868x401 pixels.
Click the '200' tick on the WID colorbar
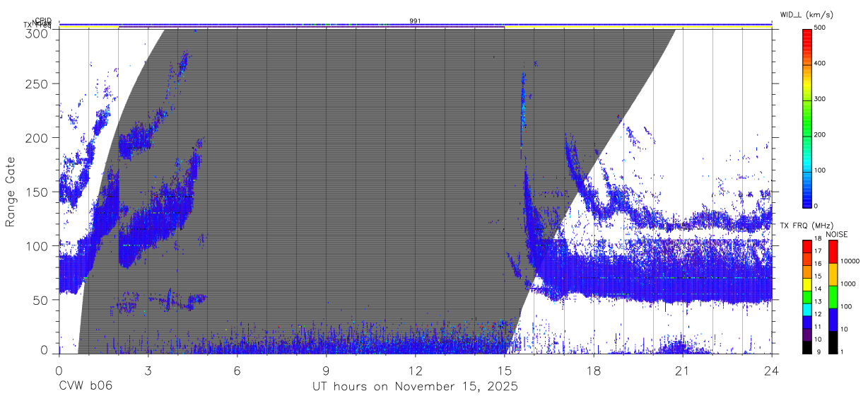coord(820,134)
